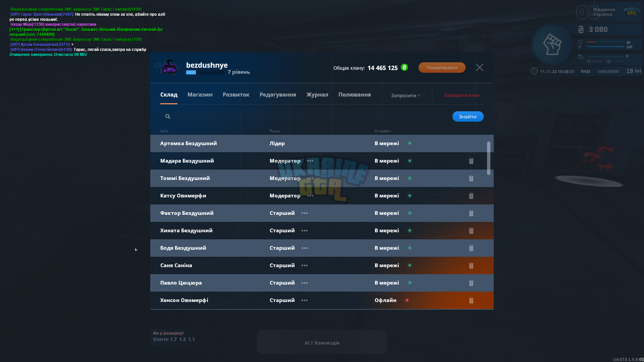Click trash icon for Томмі Бездушний

(471, 178)
